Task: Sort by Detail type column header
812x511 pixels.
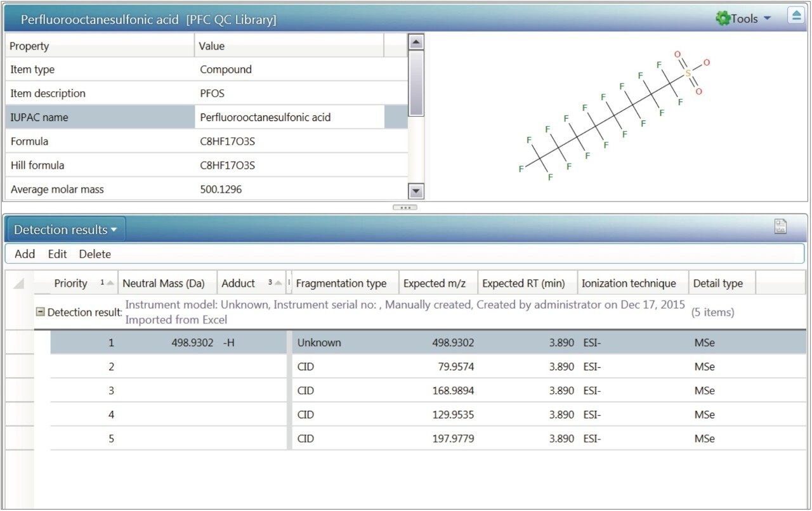Action: point(723,283)
